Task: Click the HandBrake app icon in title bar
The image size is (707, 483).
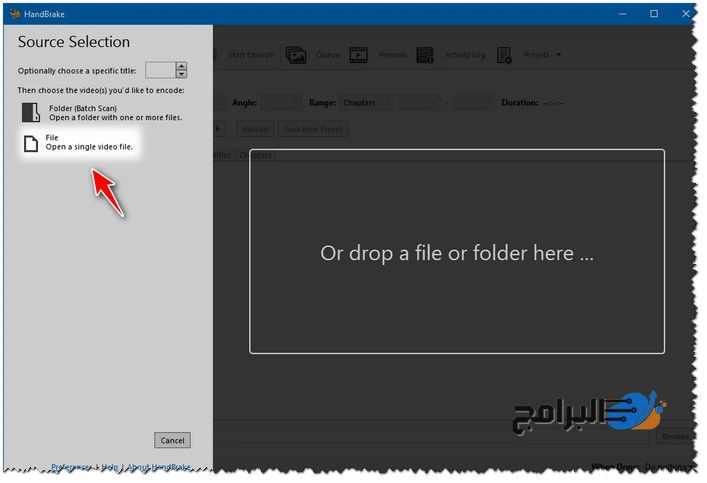Action: click(15, 14)
